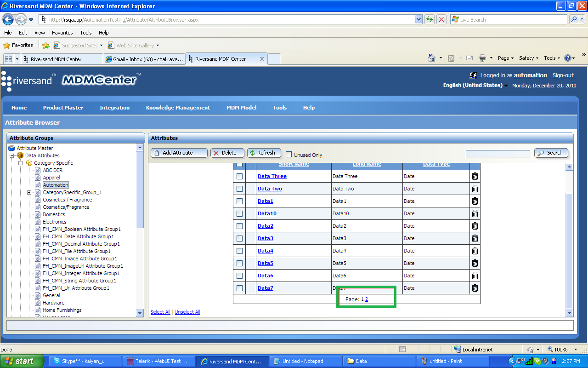
Task: Select the Automation attribute group icon
Action: [38, 185]
